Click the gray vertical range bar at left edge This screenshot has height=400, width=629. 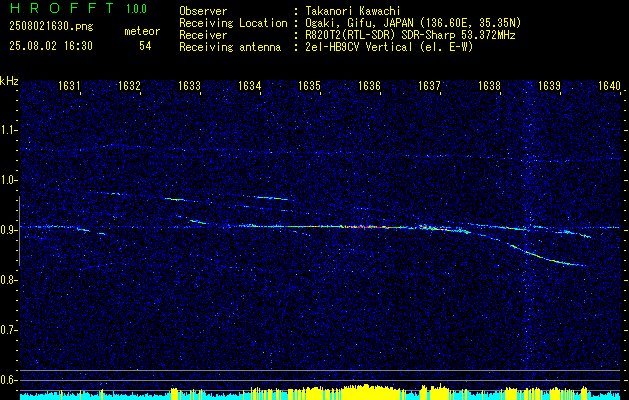point(19,231)
